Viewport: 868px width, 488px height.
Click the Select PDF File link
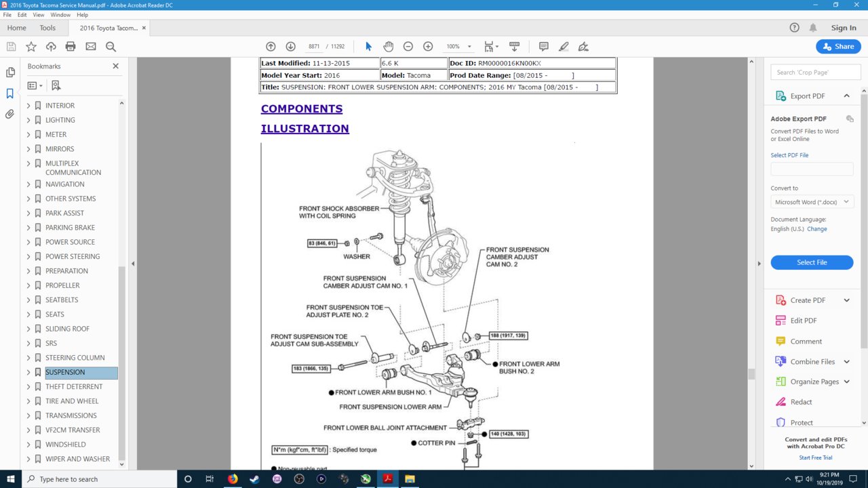click(789, 155)
